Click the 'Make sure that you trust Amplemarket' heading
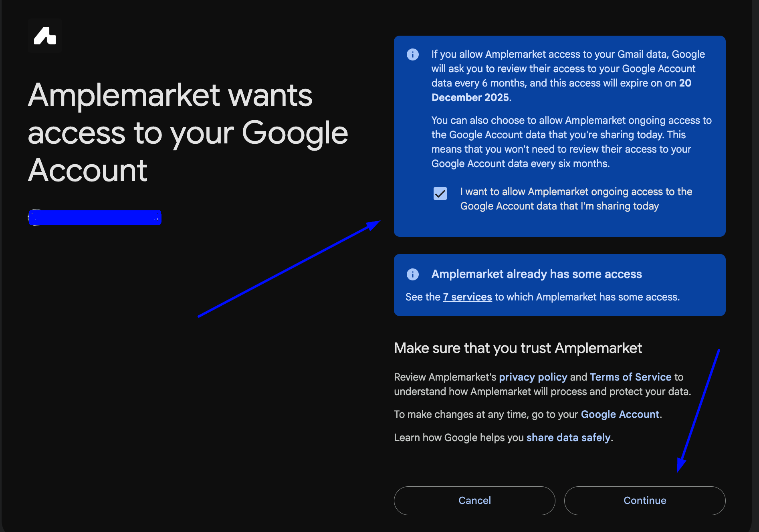Image resolution: width=759 pixels, height=532 pixels. [518, 348]
